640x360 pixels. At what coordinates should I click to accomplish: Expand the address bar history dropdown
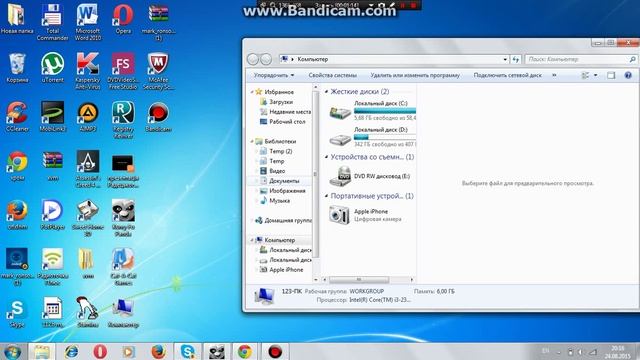click(x=505, y=59)
